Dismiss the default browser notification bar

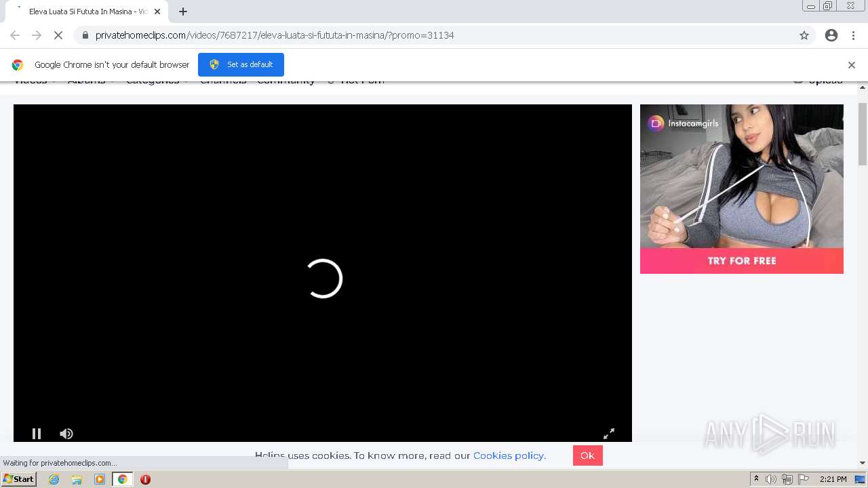pyautogui.click(x=852, y=65)
